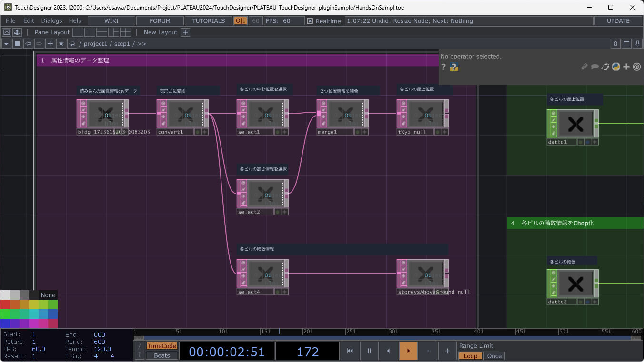644x362 pixels.
Task: Click the pencil edit icon in parameters
Action: click(x=584, y=67)
